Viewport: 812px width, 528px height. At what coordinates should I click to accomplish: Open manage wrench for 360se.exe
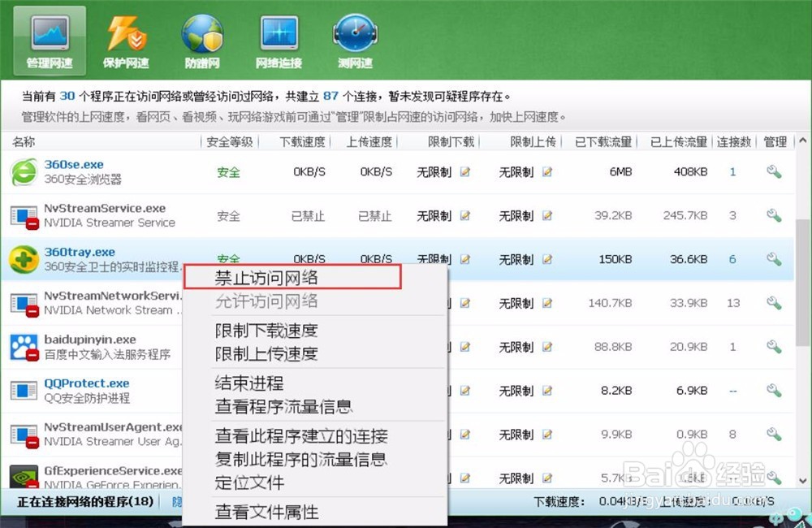[774, 171]
